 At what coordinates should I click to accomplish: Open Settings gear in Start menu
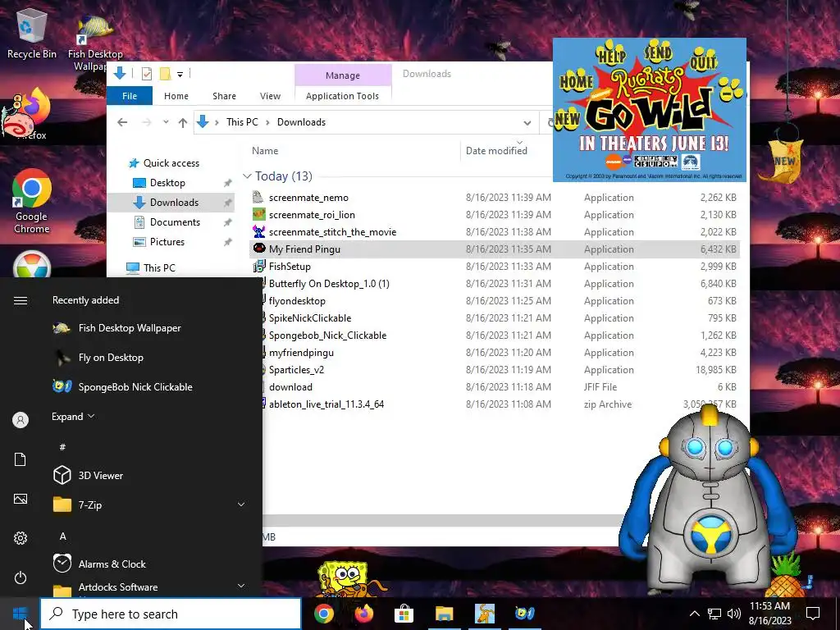pyautogui.click(x=21, y=538)
